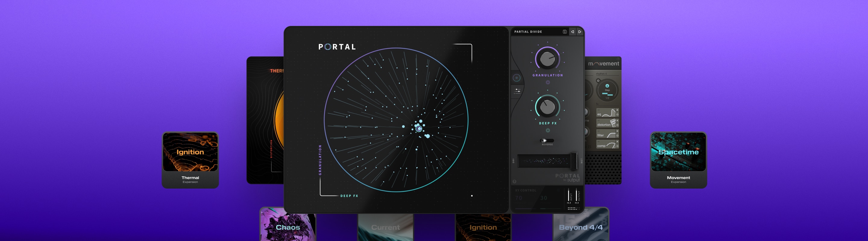Click the DEEP FX axis label on XY pad
Image resolution: width=868 pixels, height=241 pixels.
(x=349, y=196)
